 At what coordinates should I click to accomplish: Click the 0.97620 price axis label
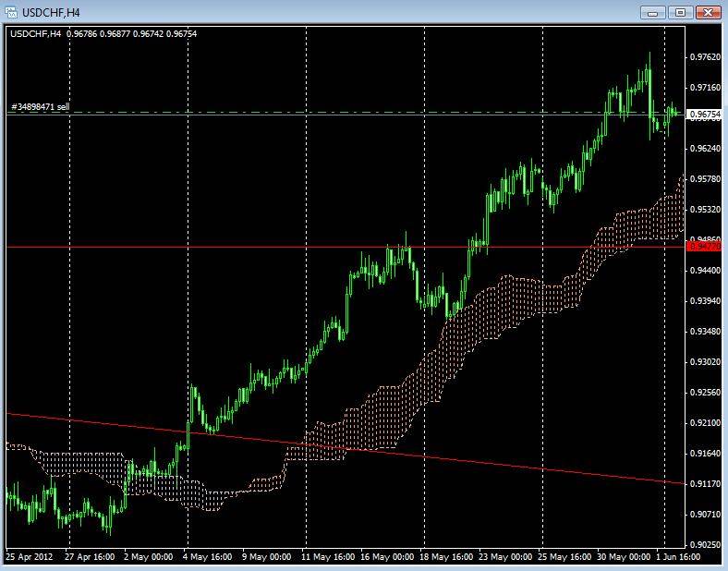704,57
